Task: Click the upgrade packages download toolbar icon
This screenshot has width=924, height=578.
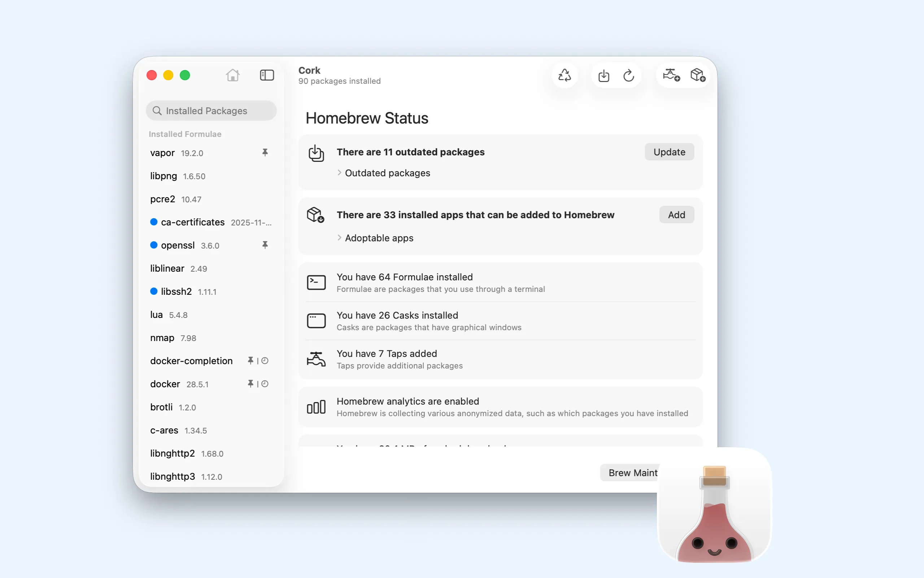Action: 603,75
